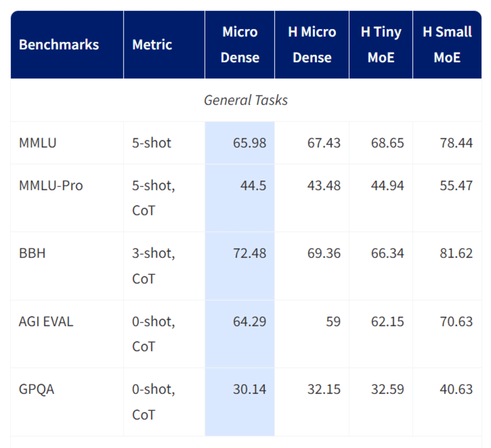Click the AGI EVAL benchmark name

[46, 322]
